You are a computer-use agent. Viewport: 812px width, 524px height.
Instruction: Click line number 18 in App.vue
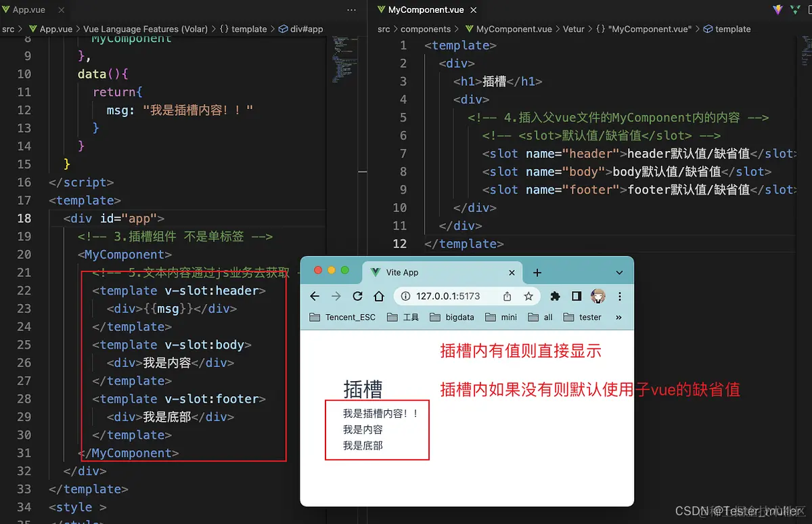coord(24,218)
